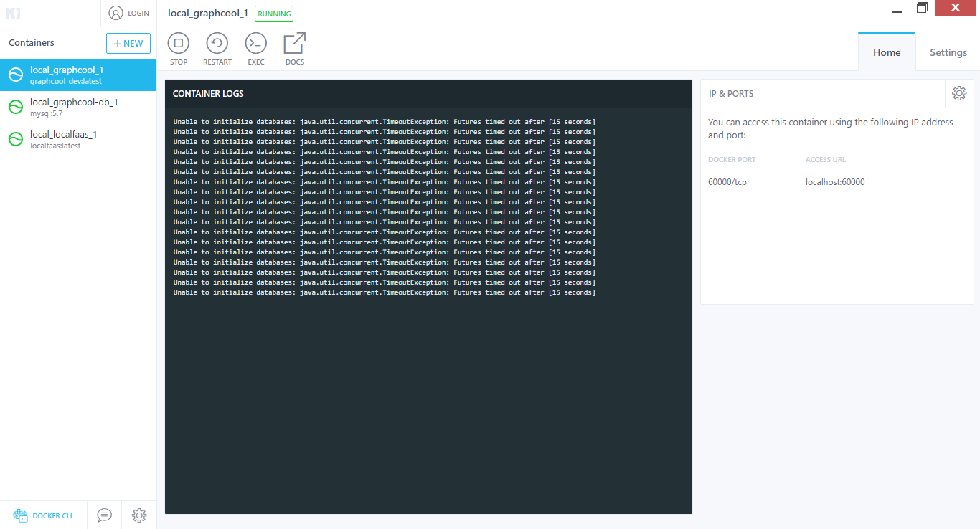Open IP & PORTS settings gear
980x529 pixels.
(959, 93)
